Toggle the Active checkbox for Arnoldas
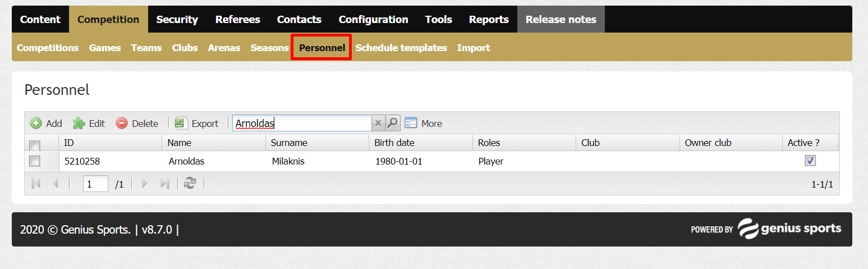The width and height of the screenshot is (868, 269). tap(810, 161)
